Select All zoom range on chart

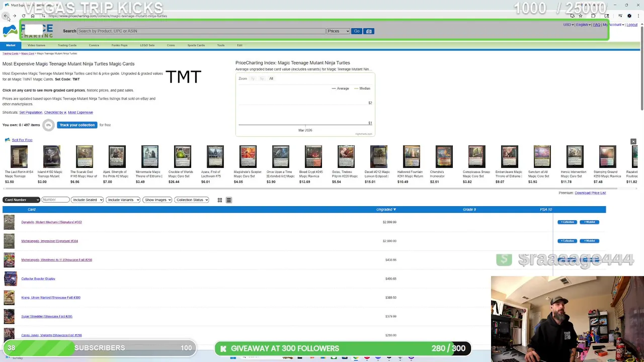pos(271,78)
